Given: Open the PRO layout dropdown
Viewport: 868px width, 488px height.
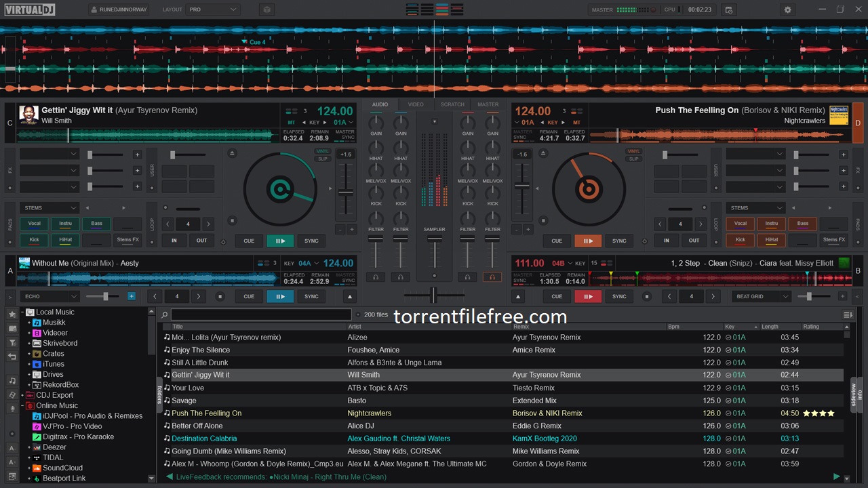Looking at the screenshot, I should point(213,9).
